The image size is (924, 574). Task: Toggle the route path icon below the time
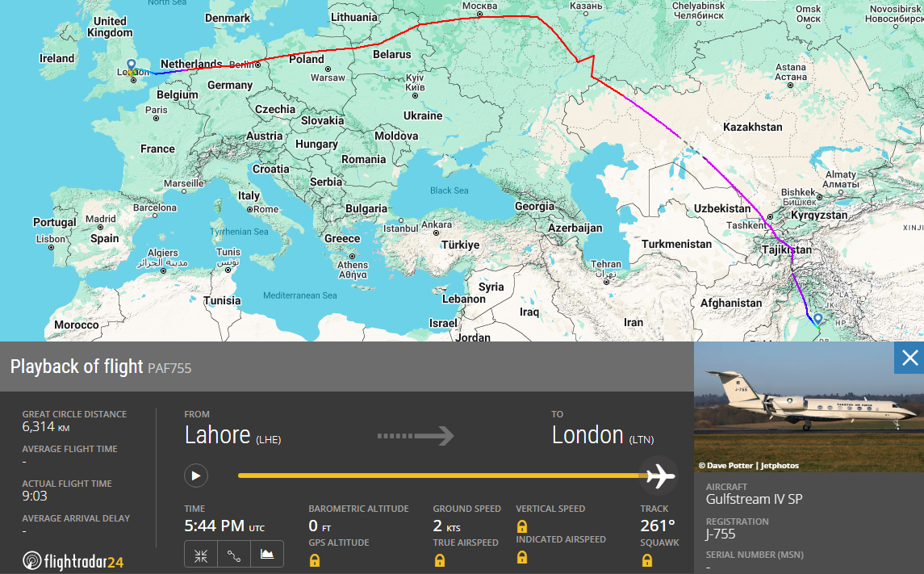click(234, 555)
